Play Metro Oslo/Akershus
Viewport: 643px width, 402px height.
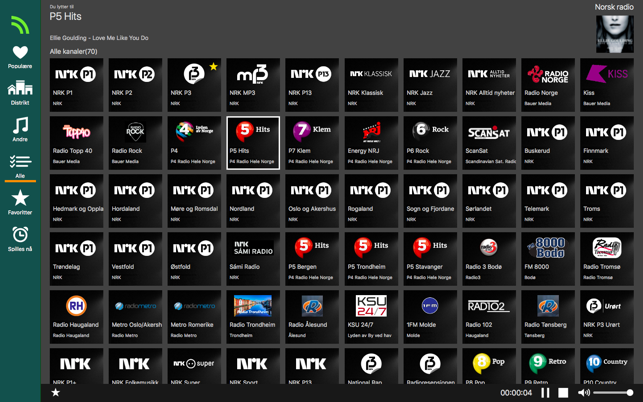point(135,317)
